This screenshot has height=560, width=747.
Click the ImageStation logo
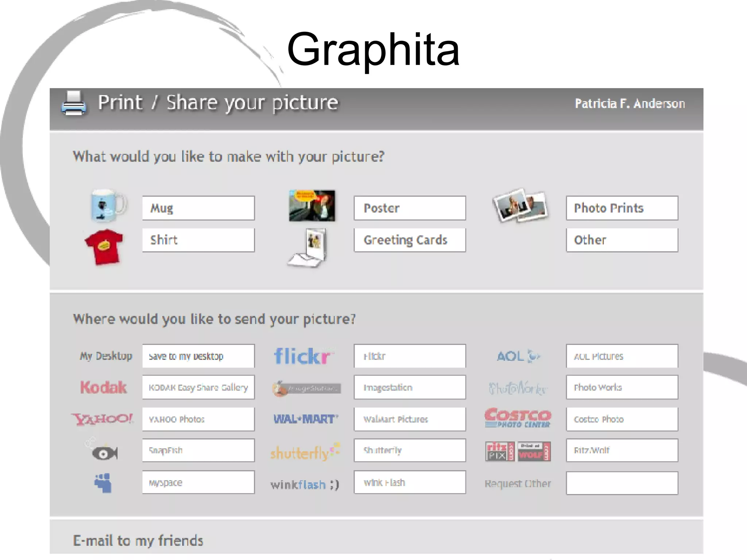(x=306, y=388)
